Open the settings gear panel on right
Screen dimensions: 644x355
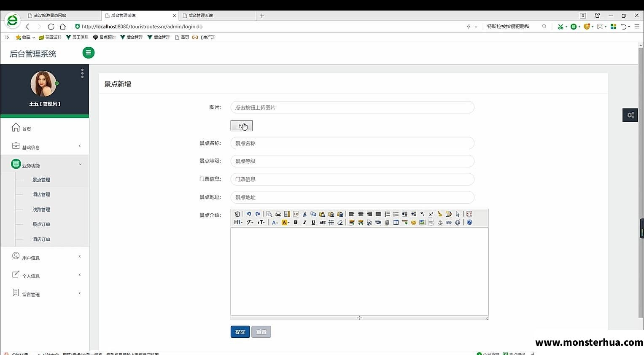(x=631, y=115)
